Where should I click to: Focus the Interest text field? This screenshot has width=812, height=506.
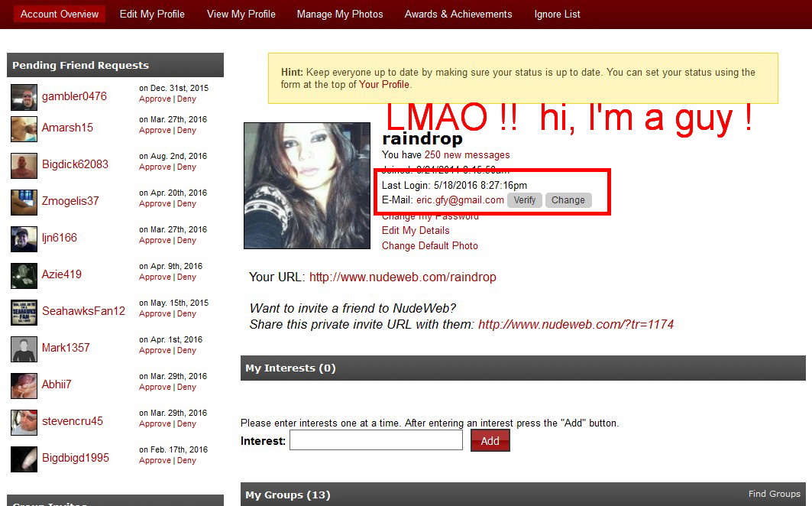[376, 440]
